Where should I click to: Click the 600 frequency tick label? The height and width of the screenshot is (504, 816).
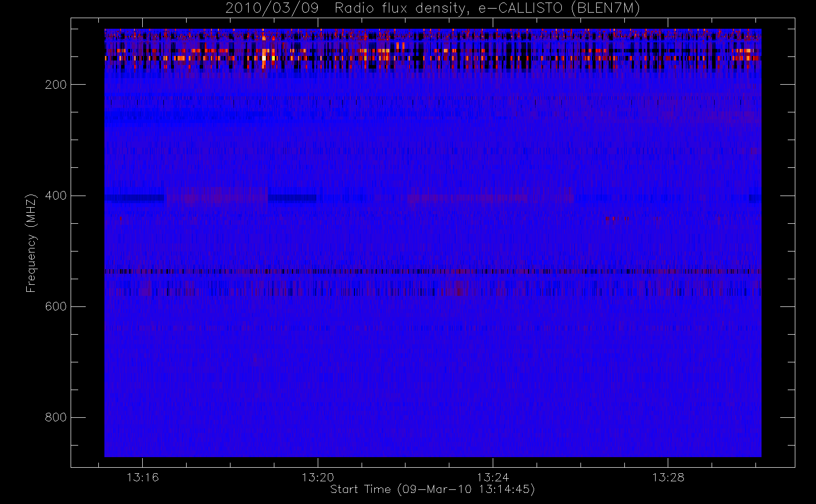(55, 306)
